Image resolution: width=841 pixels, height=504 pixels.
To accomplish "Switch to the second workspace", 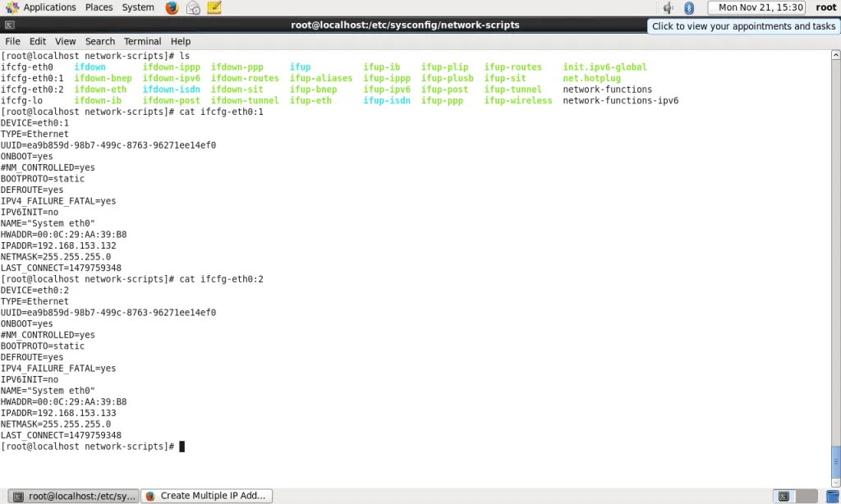I will [x=807, y=496].
